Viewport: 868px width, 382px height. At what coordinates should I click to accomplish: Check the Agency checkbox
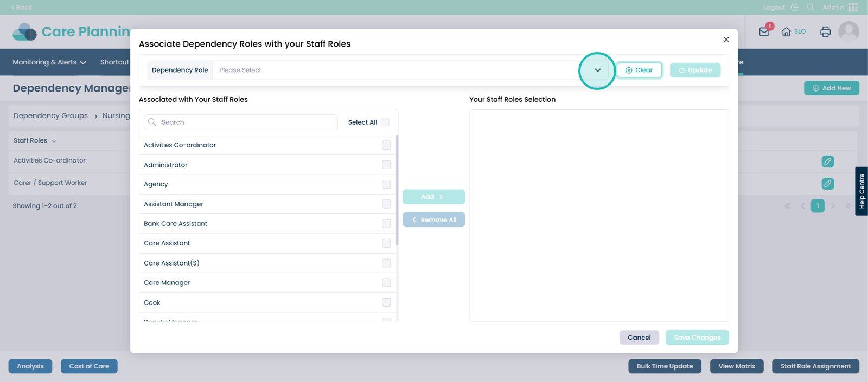click(386, 184)
